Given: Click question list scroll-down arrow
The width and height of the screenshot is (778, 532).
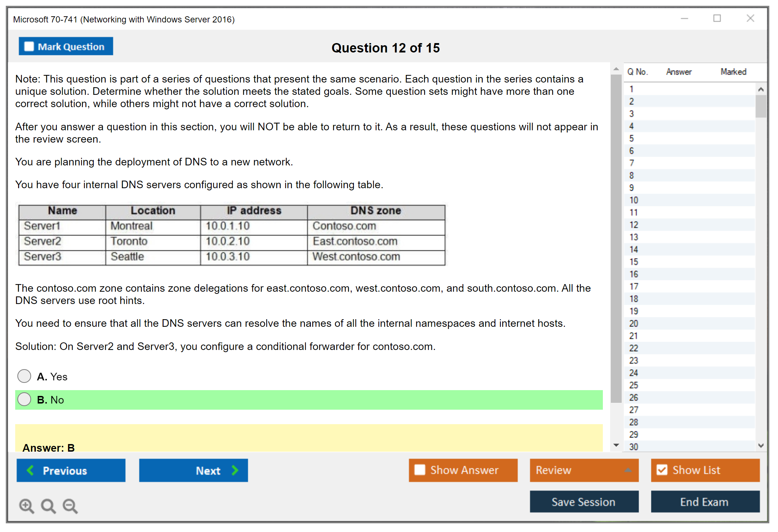Looking at the screenshot, I should pos(761,446).
